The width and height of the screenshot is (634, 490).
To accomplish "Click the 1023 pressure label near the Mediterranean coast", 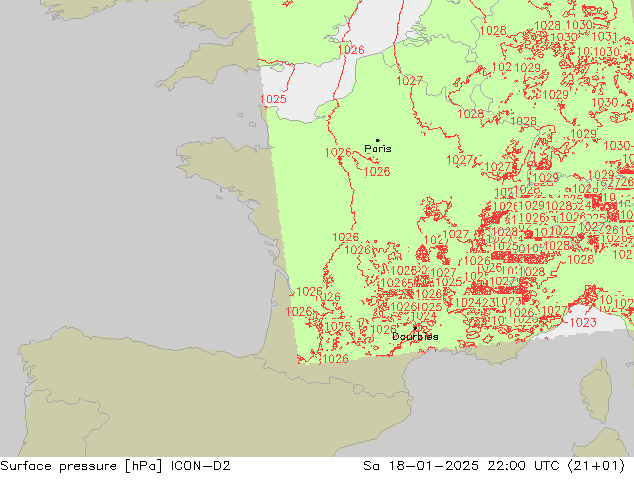I will point(583,322).
